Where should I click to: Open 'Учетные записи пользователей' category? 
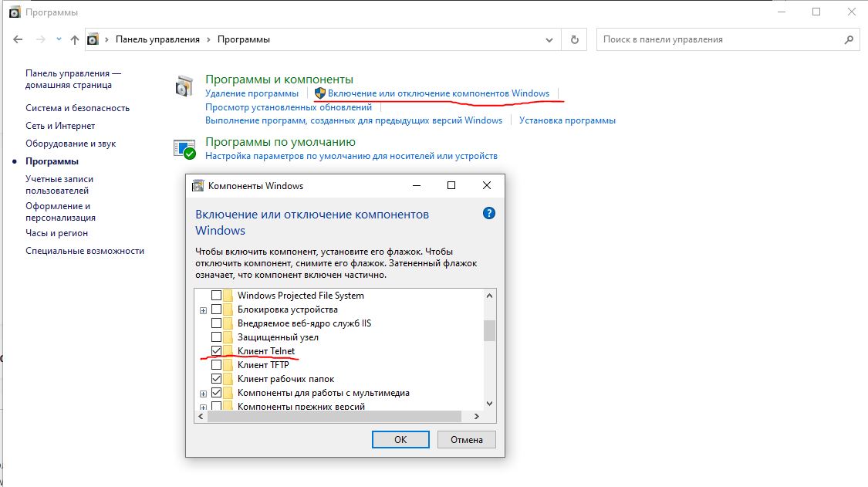point(59,184)
